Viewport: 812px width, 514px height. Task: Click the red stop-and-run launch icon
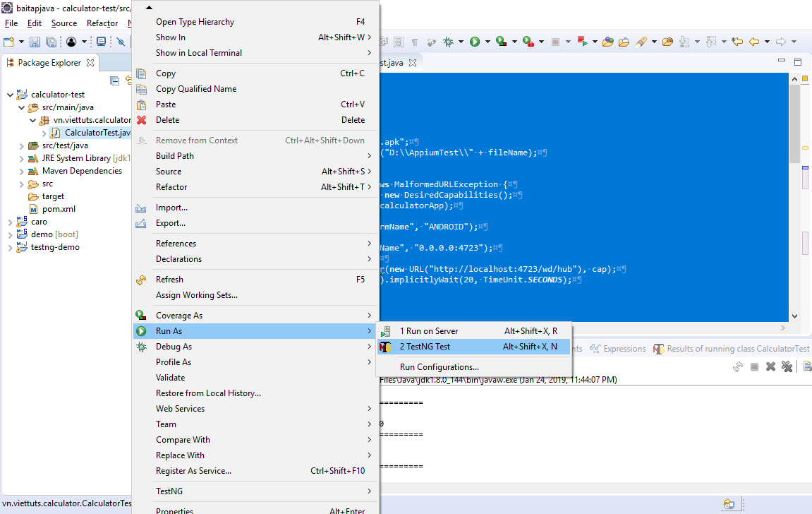pyautogui.click(x=582, y=42)
